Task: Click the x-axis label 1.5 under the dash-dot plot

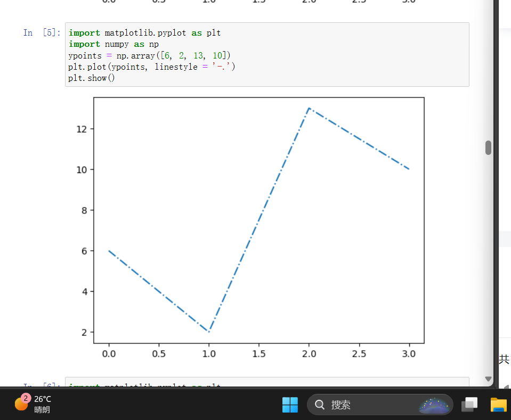Action: point(259,353)
